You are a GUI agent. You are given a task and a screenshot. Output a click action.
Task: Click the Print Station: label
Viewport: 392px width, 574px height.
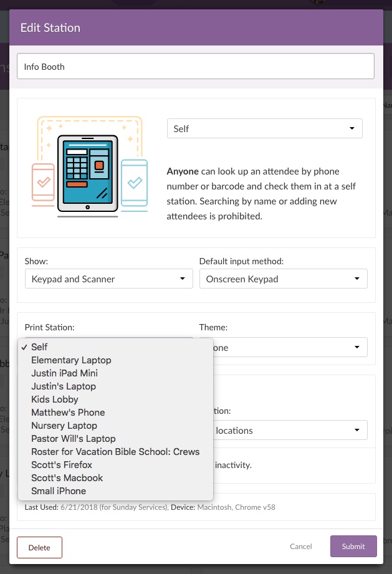coord(49,327)
